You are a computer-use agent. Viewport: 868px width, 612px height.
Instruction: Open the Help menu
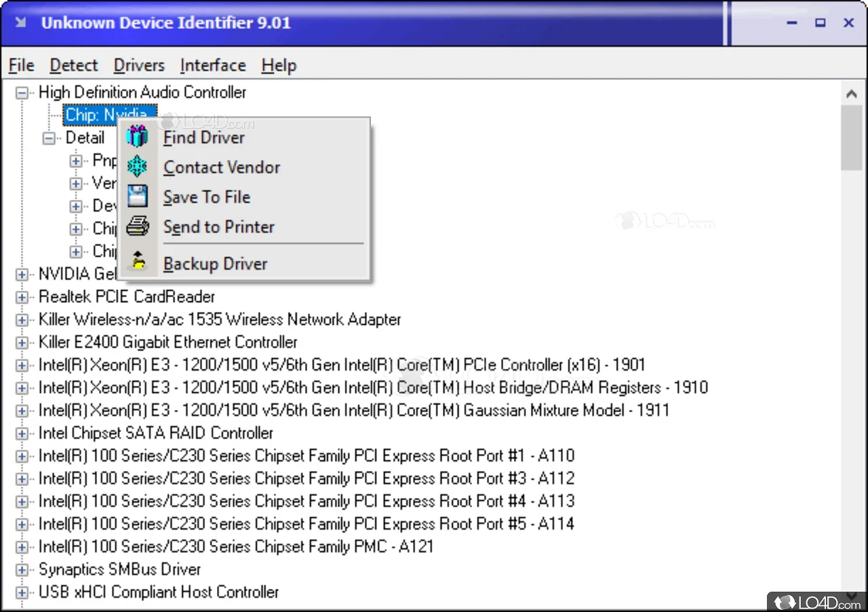pos(279,65)
